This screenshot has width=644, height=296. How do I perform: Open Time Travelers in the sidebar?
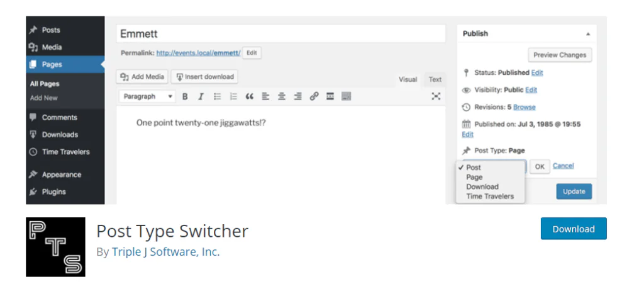(65, 152)
